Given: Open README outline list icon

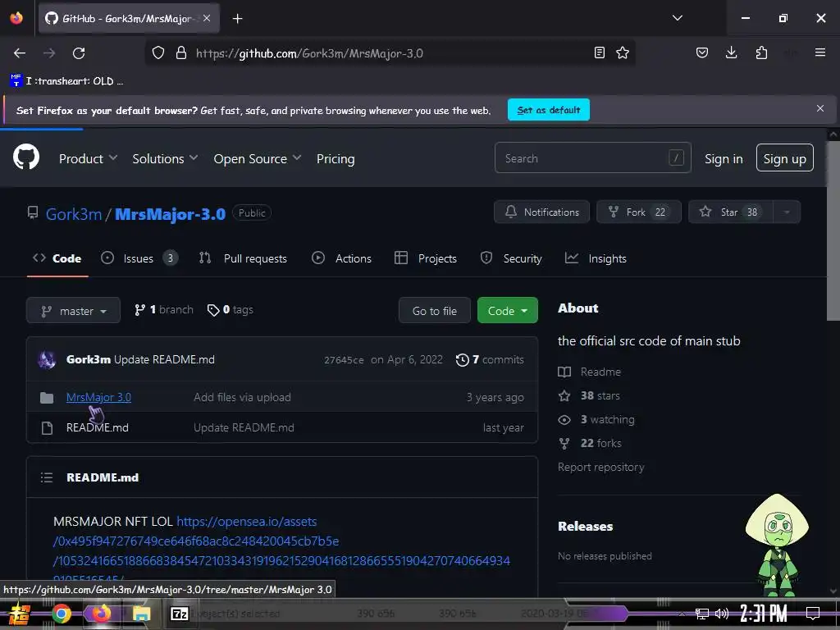Looking at the screenshot, I should [47, 477].
